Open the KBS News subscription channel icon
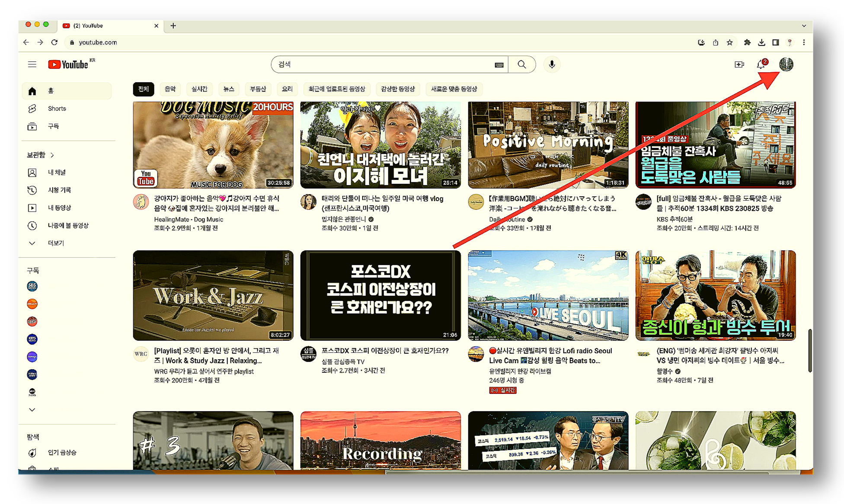The height and width of the screenshot is (504, 844). point(32,339)
